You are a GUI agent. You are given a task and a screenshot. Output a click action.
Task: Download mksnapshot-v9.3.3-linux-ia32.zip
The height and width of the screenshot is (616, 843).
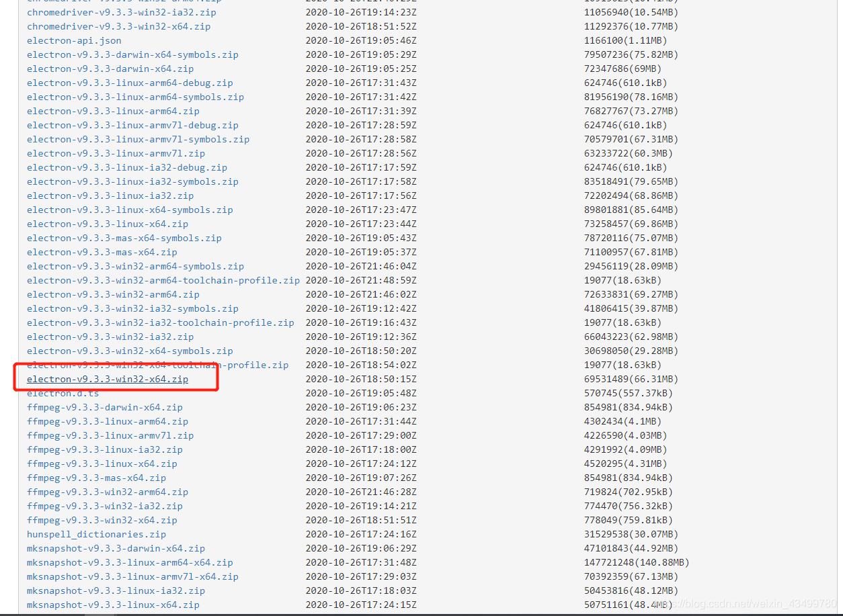116,590
